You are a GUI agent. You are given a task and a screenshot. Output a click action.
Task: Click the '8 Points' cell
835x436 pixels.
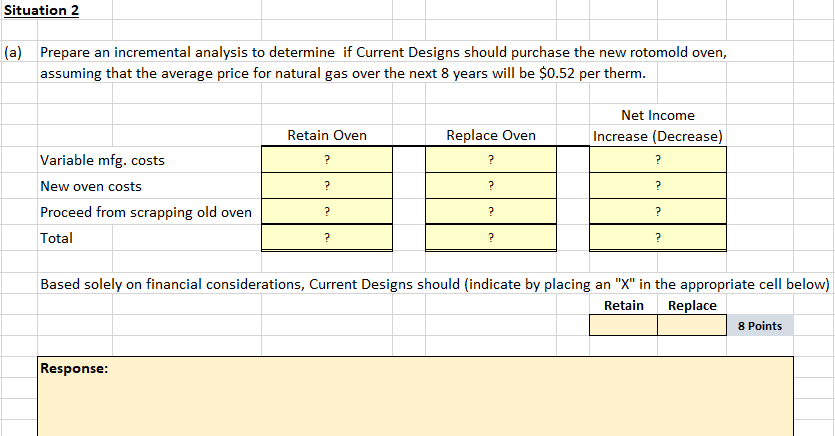pyautogui.click(x=760, y=326)
